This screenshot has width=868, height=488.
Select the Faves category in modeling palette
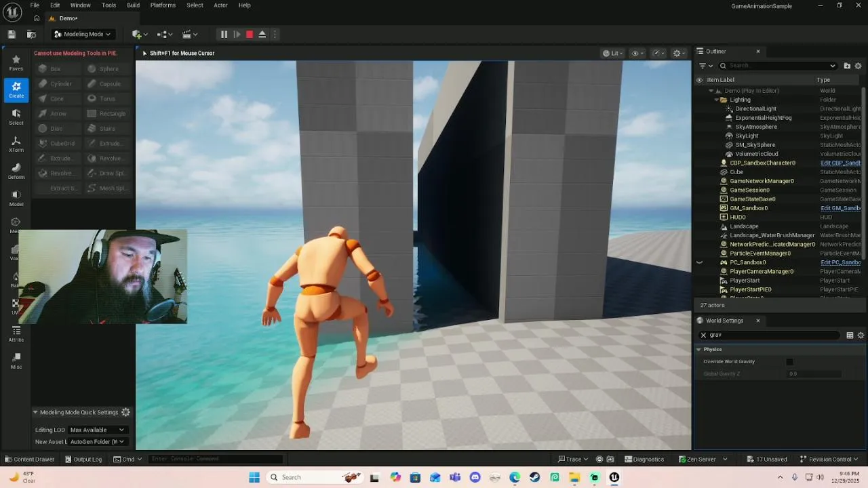[16, 63]
